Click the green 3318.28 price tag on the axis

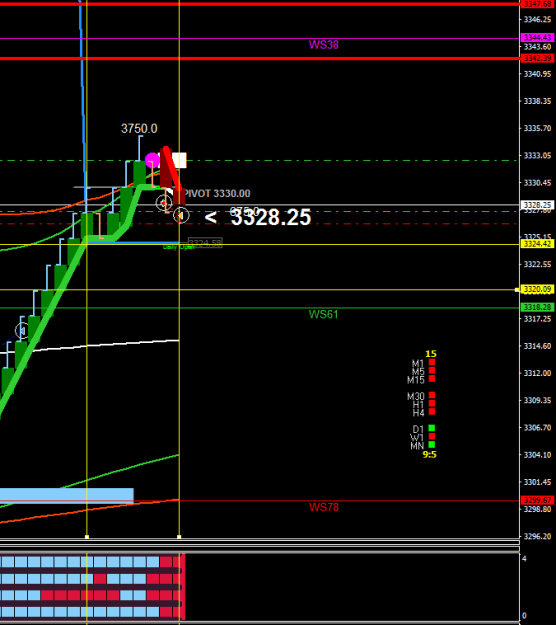pos(537,307)
